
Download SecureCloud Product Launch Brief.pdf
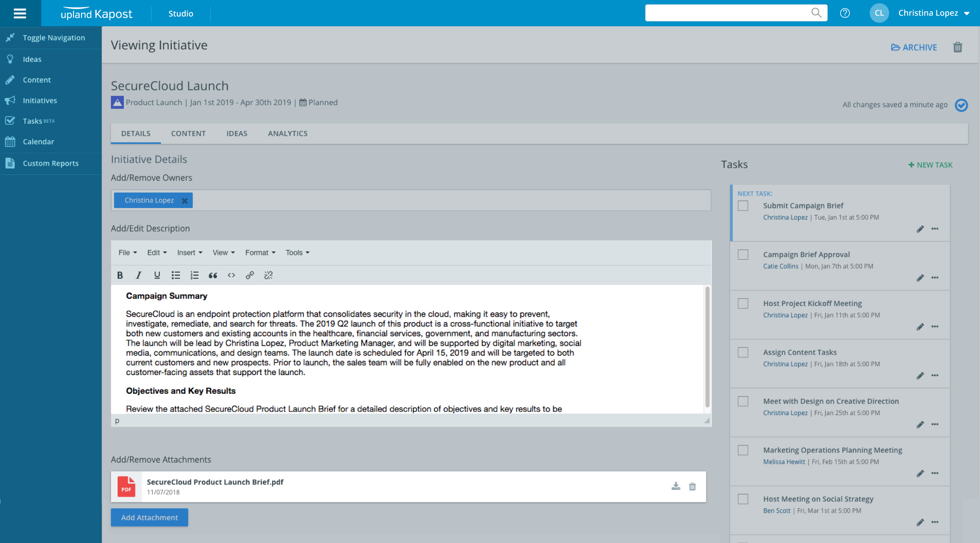tap(676, 486)
